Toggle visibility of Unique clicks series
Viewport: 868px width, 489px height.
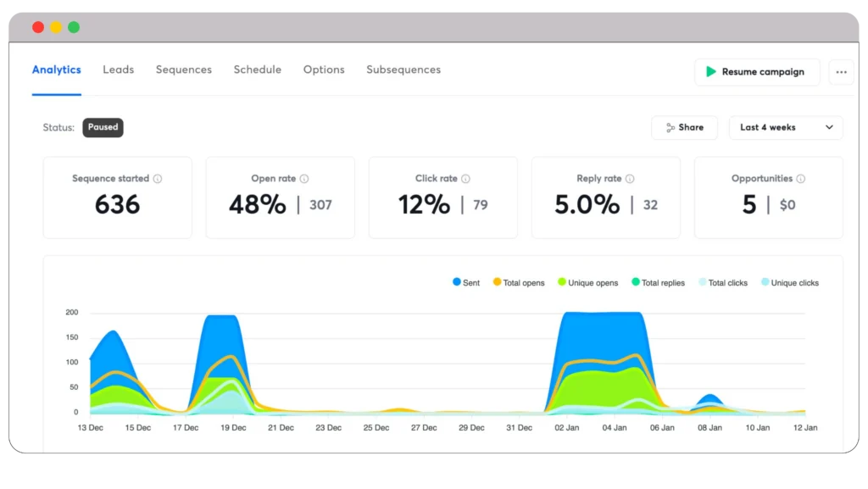tap(790, 281)
